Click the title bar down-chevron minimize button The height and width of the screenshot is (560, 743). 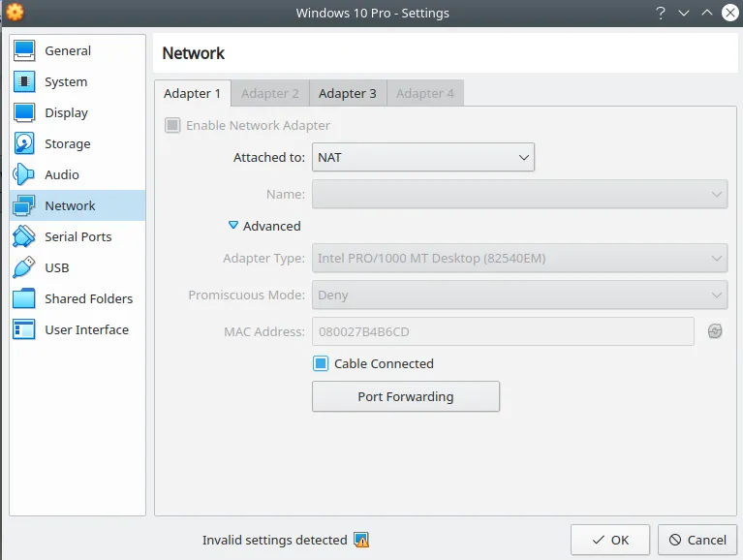pos(684,13)
